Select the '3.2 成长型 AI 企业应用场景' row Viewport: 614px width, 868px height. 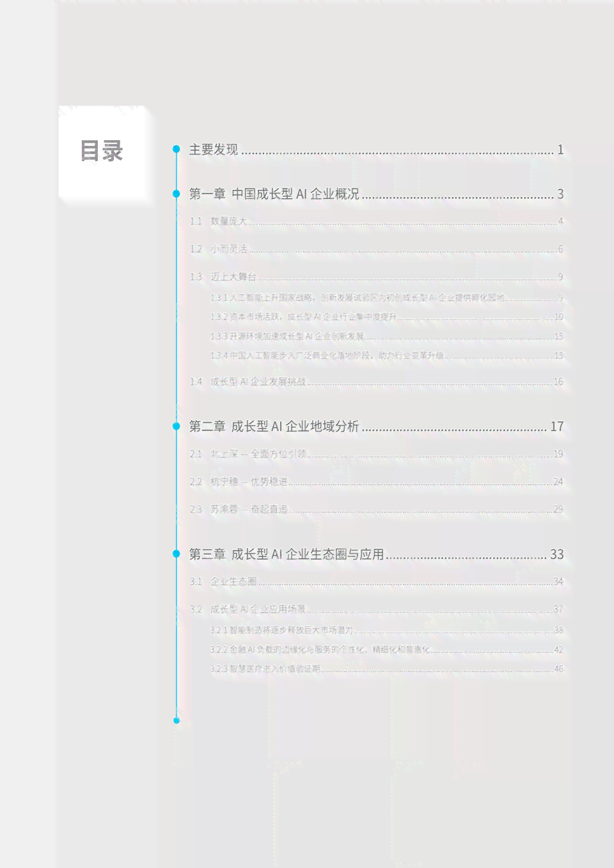(376, 609)
